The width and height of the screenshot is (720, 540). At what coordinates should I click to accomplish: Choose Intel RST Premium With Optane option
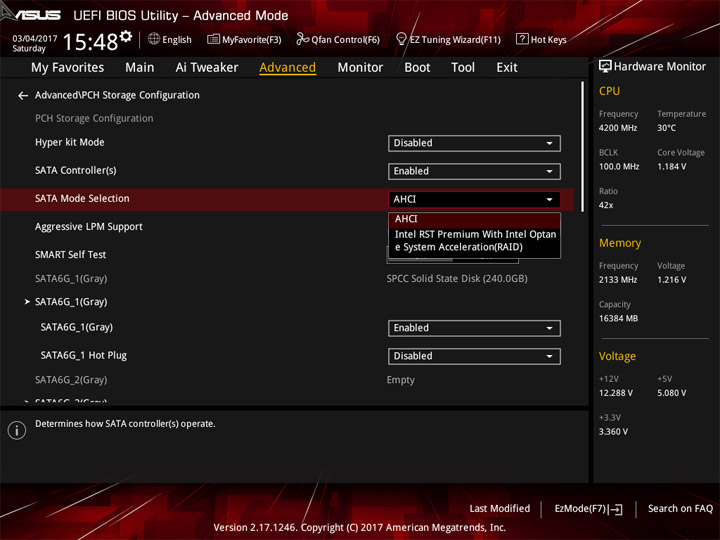pyautogui.click(x=474, y=241)
